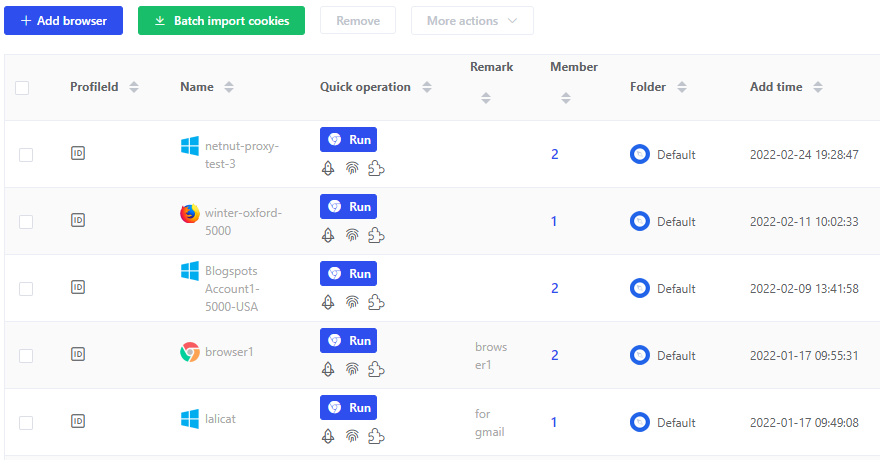Sort the list by Folder column
Viewport: 880px width, 460px height.
point(682,88)
